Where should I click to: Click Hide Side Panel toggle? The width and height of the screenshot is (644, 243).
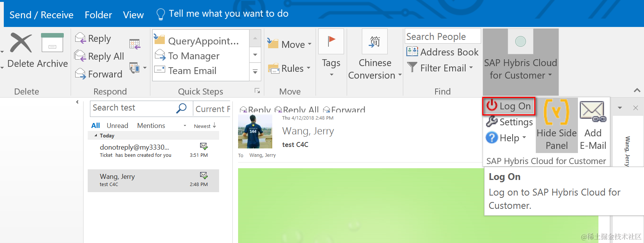tap(557, 125)
